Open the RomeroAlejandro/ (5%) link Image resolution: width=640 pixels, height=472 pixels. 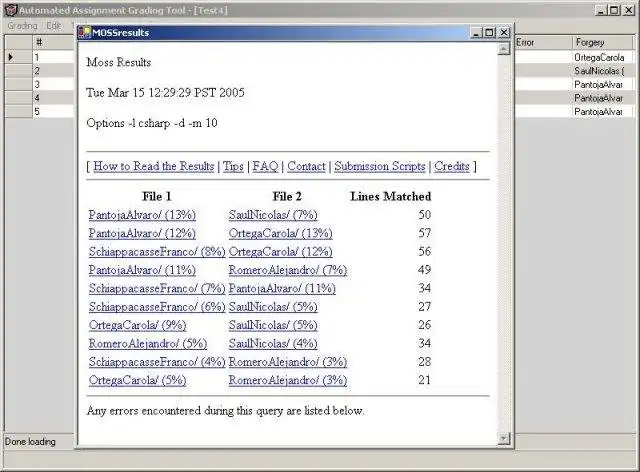tap(148, 343)
